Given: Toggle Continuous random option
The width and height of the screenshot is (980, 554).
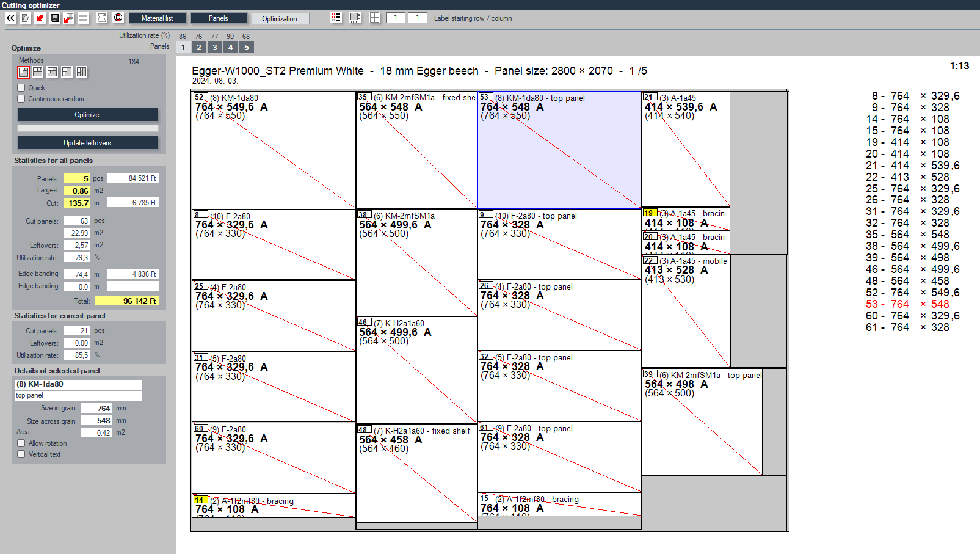Looking at the screenshot, I should click(x=21, y=99).
